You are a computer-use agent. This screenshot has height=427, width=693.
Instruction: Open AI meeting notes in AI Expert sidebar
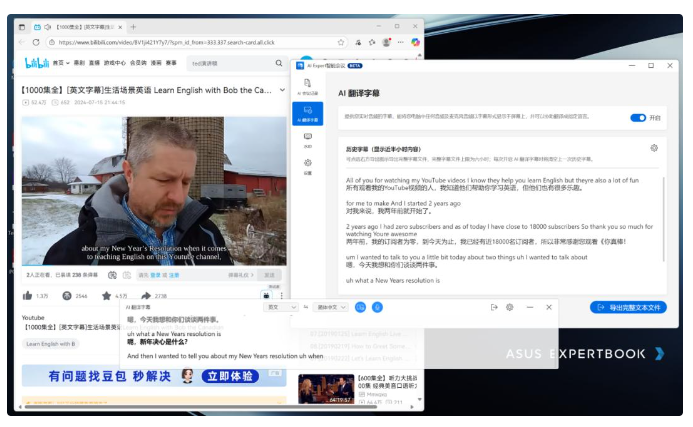point(308,87)
